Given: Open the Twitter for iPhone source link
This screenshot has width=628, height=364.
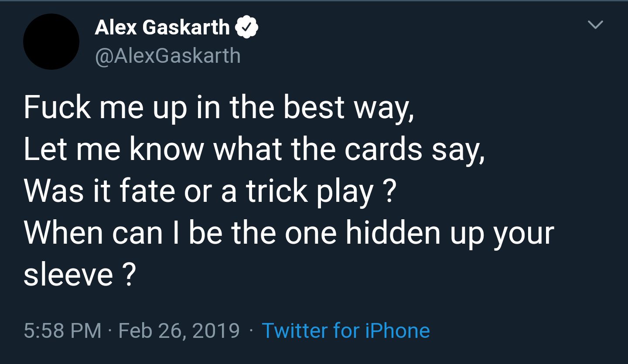Looking at the screenshot, I should click(x=346, y=330).
